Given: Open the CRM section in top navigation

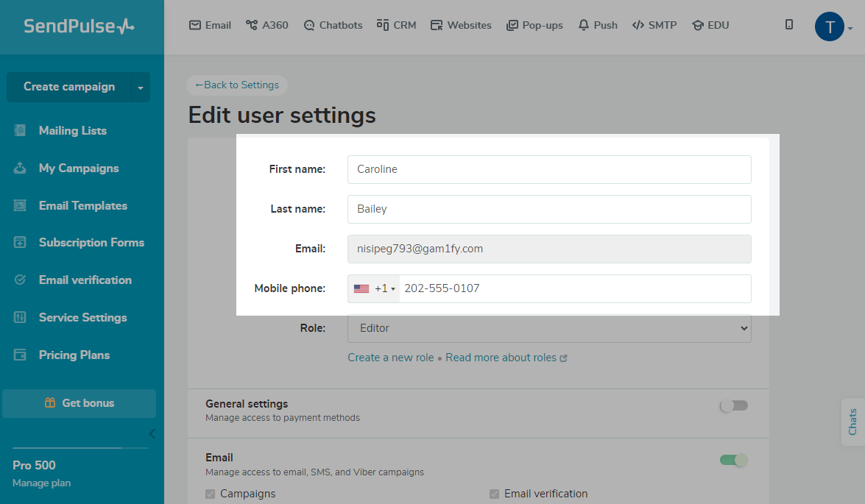Looking at the screenshot, I should [x=396, y=25].
